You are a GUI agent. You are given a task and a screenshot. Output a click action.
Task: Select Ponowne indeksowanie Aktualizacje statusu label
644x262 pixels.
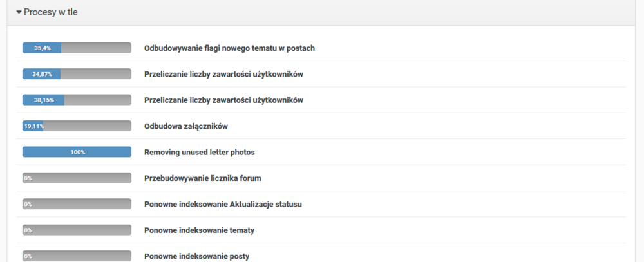click(223, 204)
